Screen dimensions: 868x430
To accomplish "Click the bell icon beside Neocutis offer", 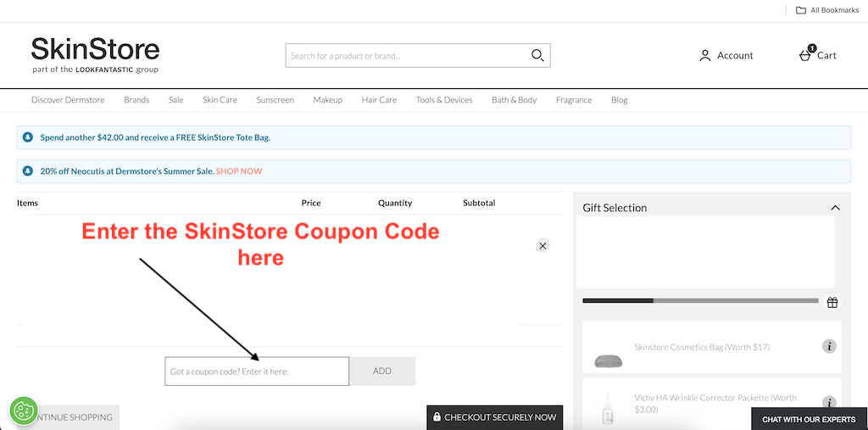I will tap(28, 171).
